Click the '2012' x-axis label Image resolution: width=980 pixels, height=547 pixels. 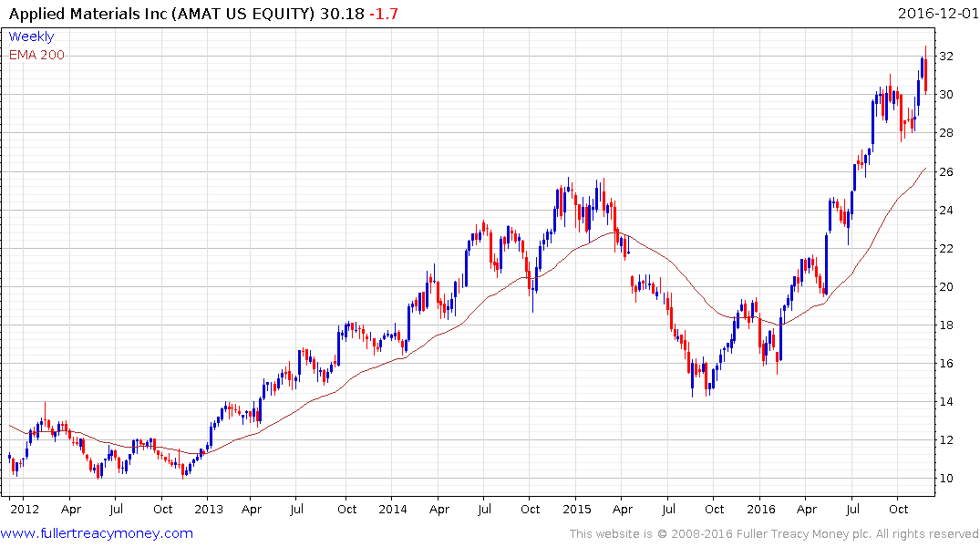(25, 509)
